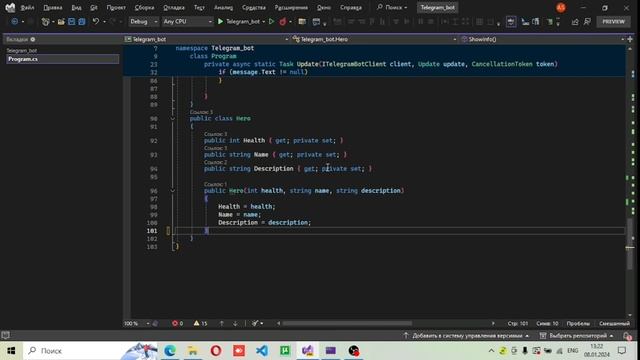Screen dimensions: 640x360
Task: Open the Git menu
Action: 94,7
